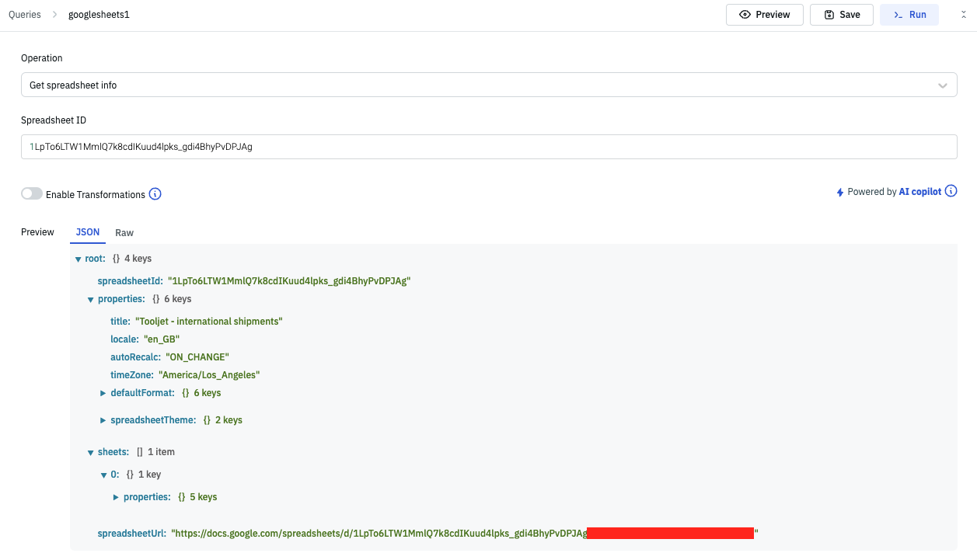The height and width of the screenshot is (560, 977).
Task: Click into the Spreadsheet ID input field
Action: (x=488, y=147)
